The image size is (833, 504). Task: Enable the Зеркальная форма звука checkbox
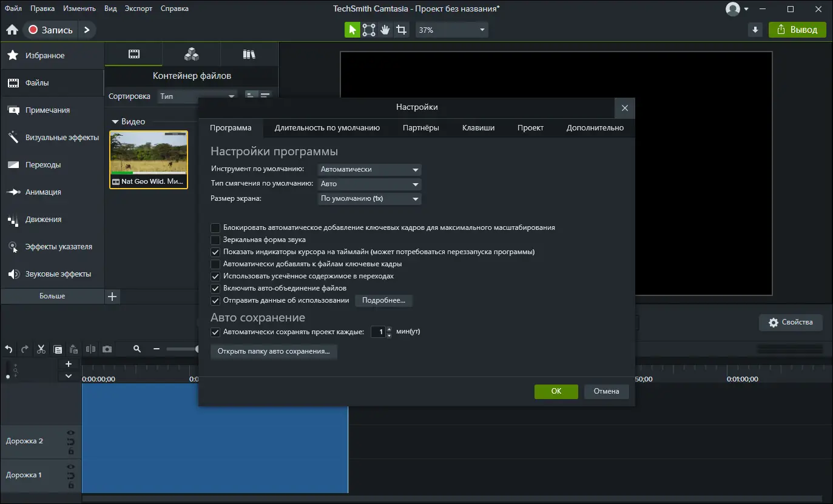tap(215, 240)
